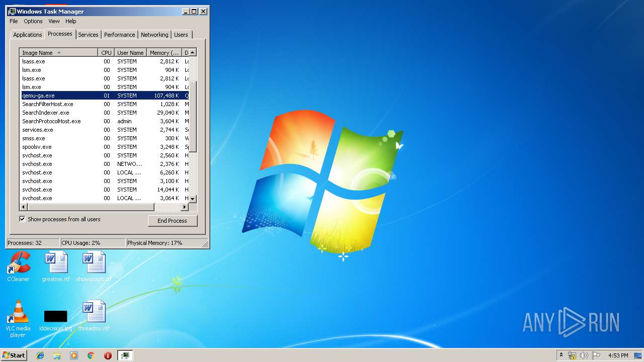Screen dimensions: 644x362
Task: Select svchost.exe using 6,260 K
Action: [104, 172]
